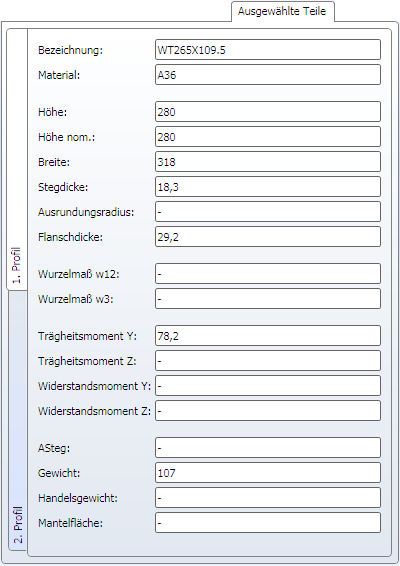Focus the Widerstandsmoment Y field

click(268, 386)
